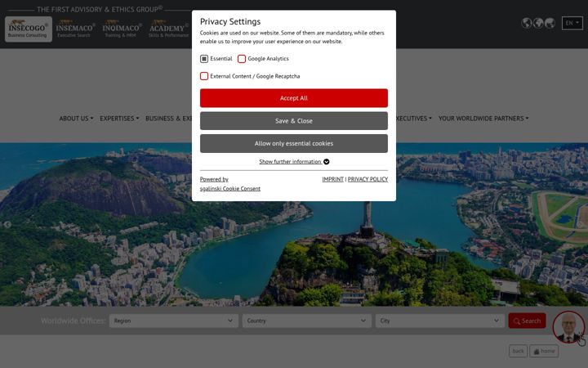The height and width of the screenshot is (368, 588).
Task: Open YOUR WORLDWIDE PARTNERS menu
Action: (x=483, y=119)
